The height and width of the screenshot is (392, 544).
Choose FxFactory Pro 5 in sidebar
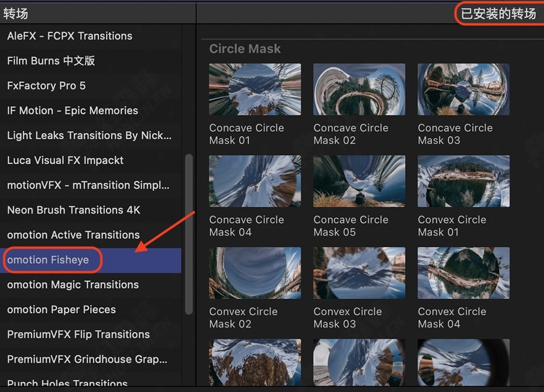click(x=46, y=86)
